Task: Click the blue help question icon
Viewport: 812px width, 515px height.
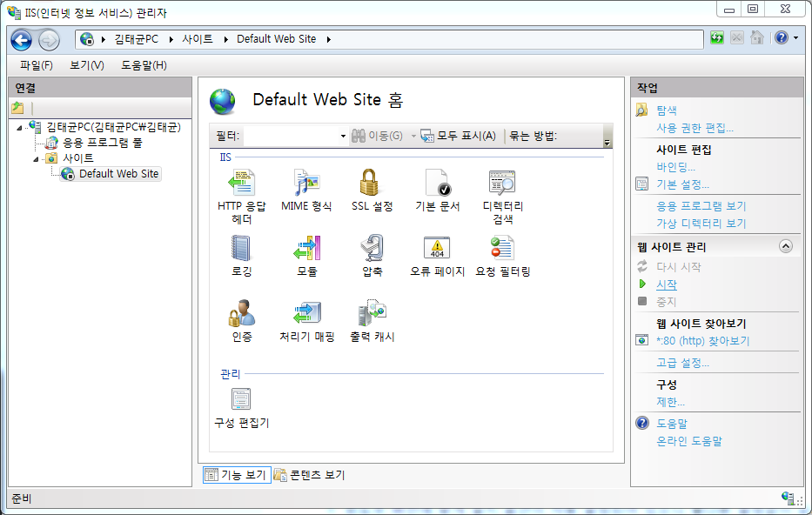Action: 781,37
